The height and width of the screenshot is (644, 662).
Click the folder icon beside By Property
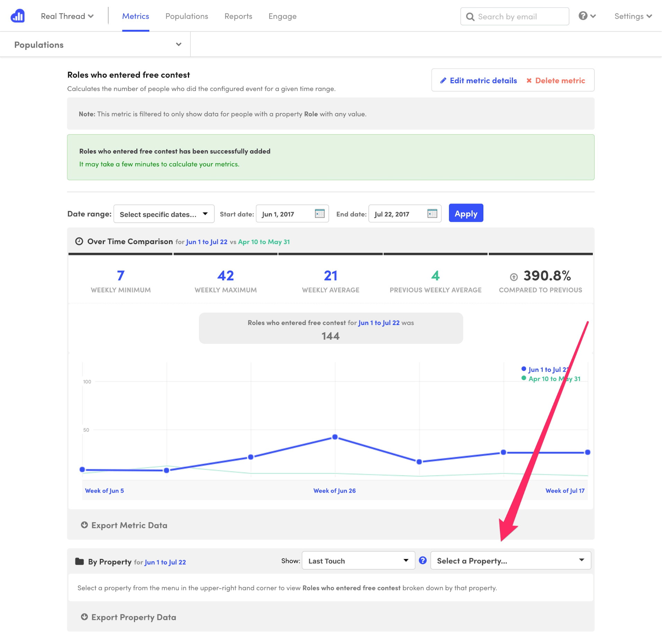click(x=79, y=562)
